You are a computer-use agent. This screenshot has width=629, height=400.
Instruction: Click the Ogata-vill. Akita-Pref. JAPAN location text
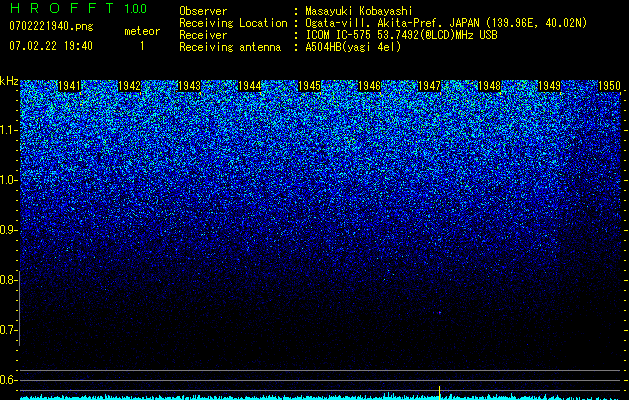click(x=446, y=23)
